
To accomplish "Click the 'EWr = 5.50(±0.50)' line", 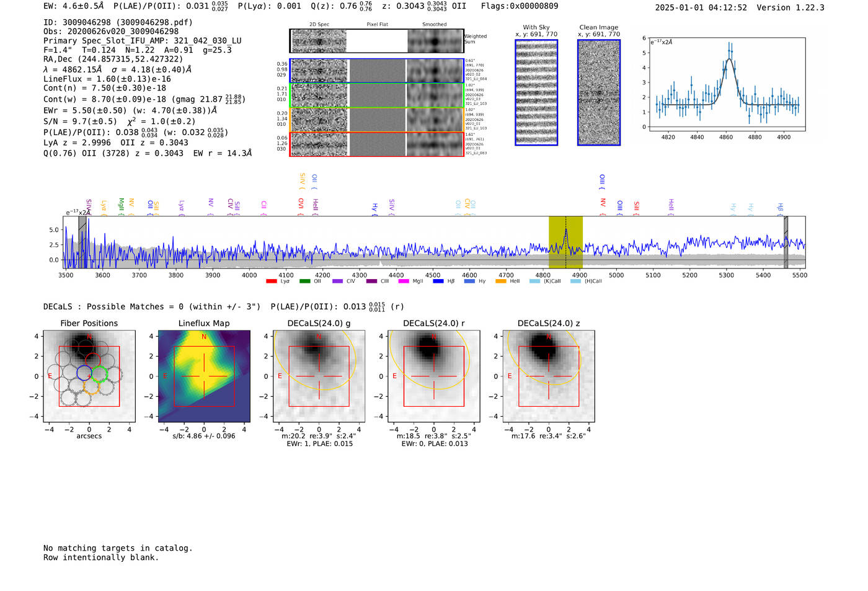I will [131, 110].
